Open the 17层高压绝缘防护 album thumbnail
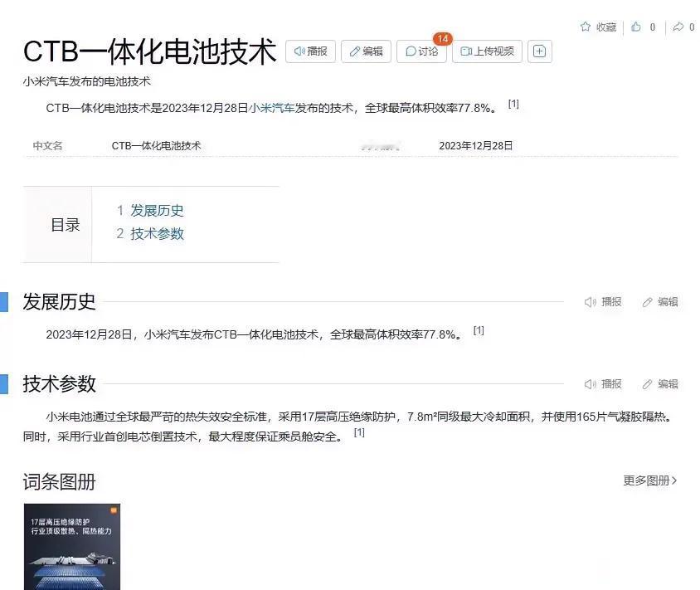The width and height of the screenshot is (700, 590). (x=72, y=547)
